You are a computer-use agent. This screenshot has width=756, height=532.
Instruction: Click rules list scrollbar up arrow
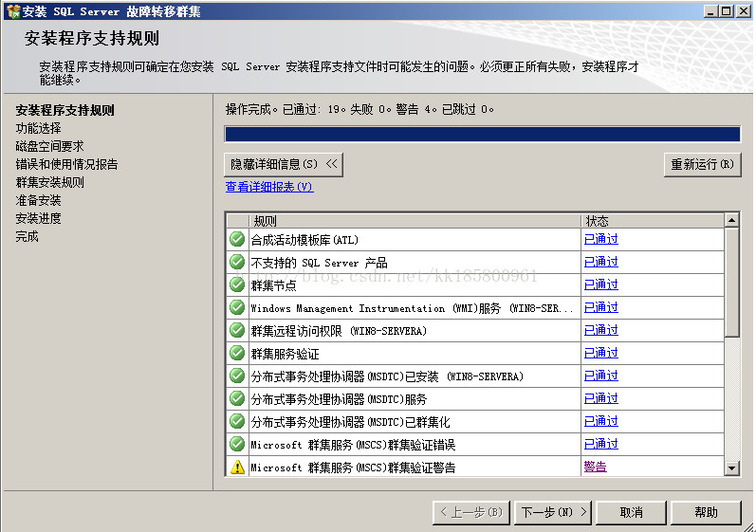click(x=732, y=220)
